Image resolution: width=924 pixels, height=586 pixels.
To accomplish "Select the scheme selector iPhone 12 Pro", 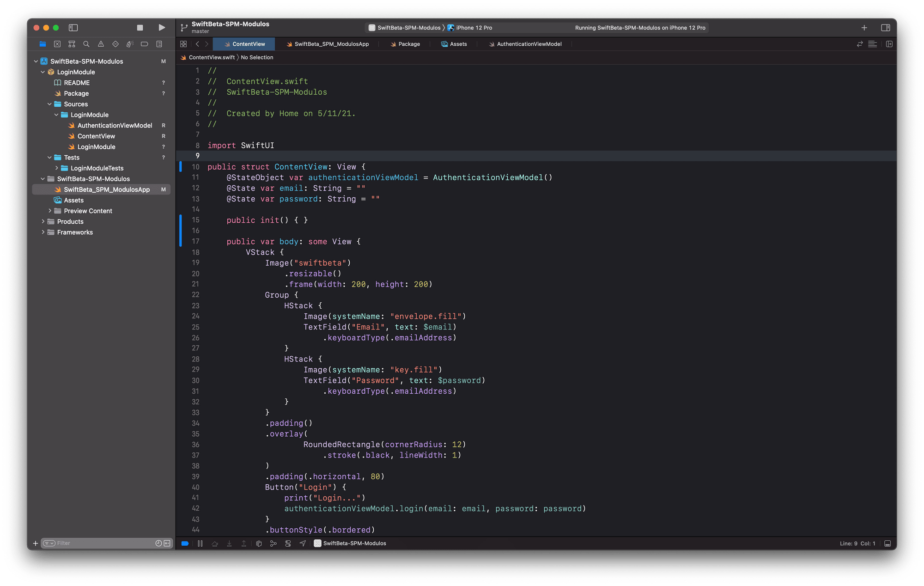I will 478,28.
